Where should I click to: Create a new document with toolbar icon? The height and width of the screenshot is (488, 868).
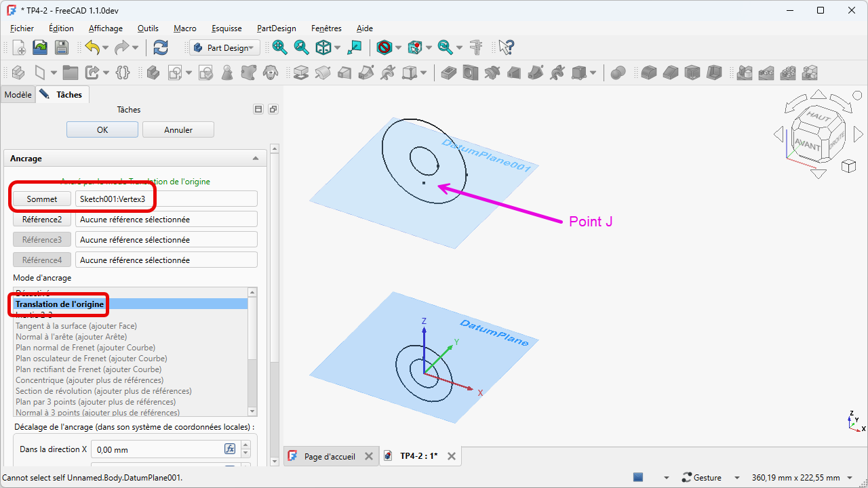tap(19, 47)
